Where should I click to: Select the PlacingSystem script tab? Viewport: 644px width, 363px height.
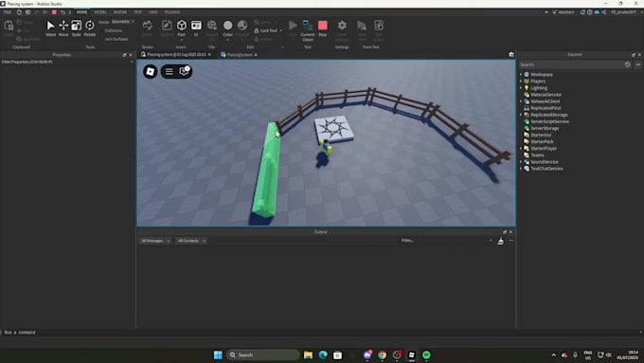(239, 55)
